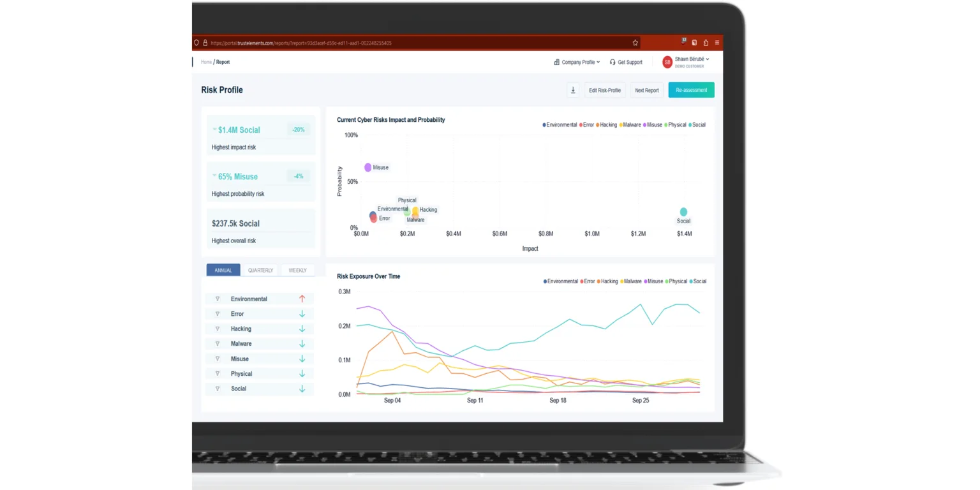Open the browser extensions icon
The height and width of the screenshot is (490, 980).
706,43
